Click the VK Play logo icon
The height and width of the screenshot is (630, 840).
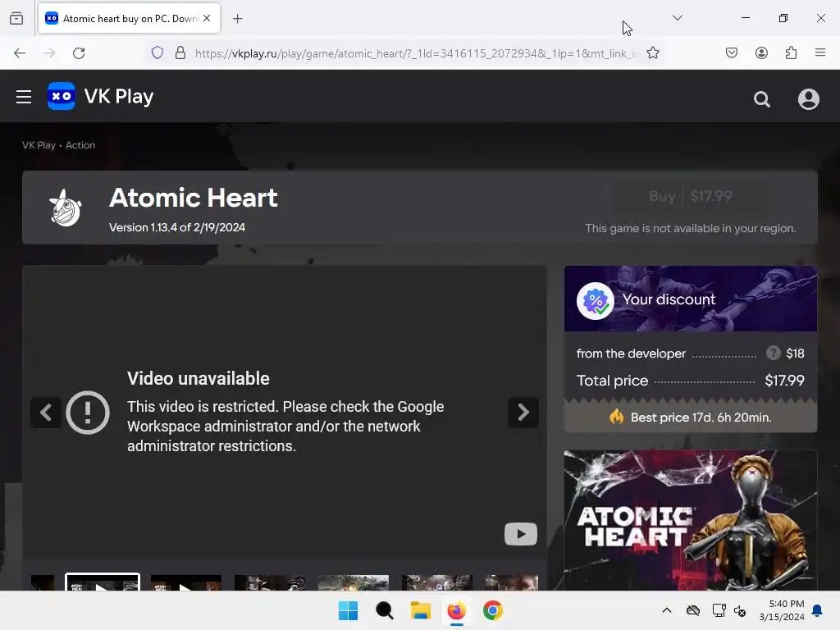pyautogui.click(x=61, y=97)
